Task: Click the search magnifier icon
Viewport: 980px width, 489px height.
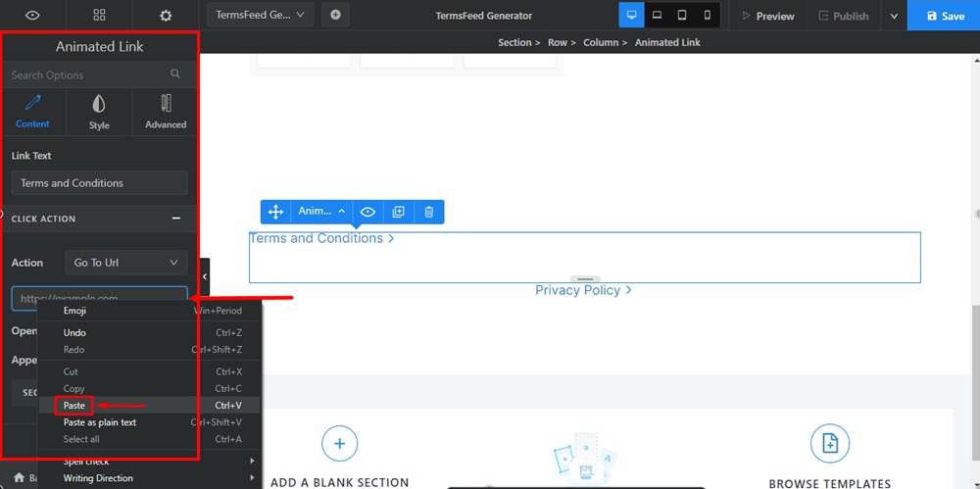Action: pos(175,74)
